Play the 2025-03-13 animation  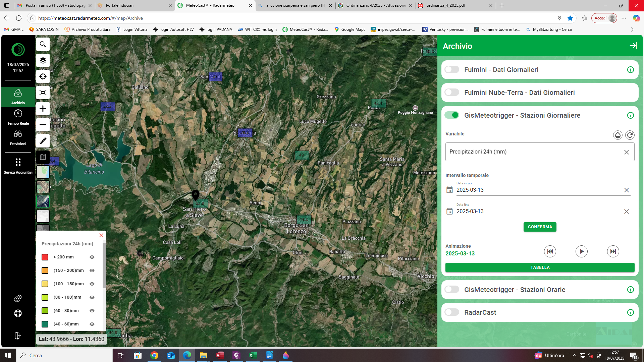582,251
